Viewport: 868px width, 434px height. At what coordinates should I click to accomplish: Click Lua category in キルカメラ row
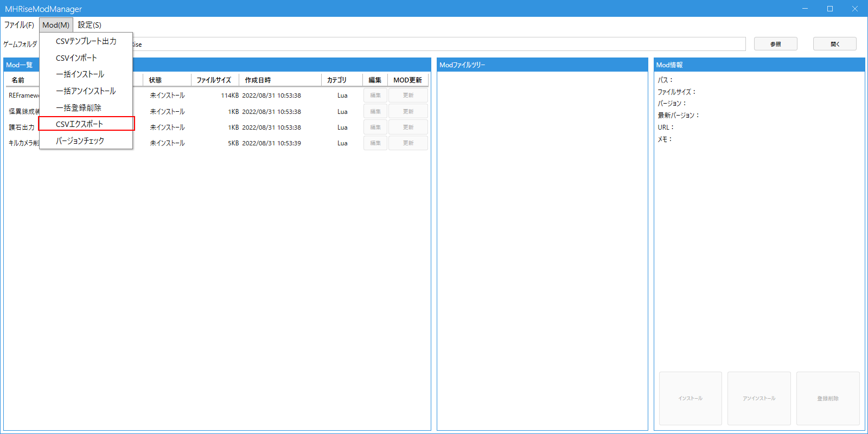click(342, 143)
